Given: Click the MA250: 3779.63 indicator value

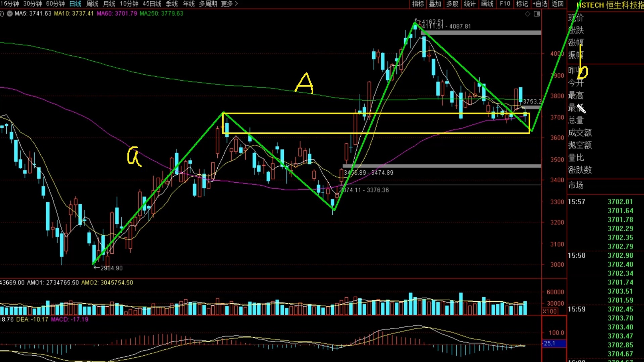Looking at the screenshot, I should [161, 14].
